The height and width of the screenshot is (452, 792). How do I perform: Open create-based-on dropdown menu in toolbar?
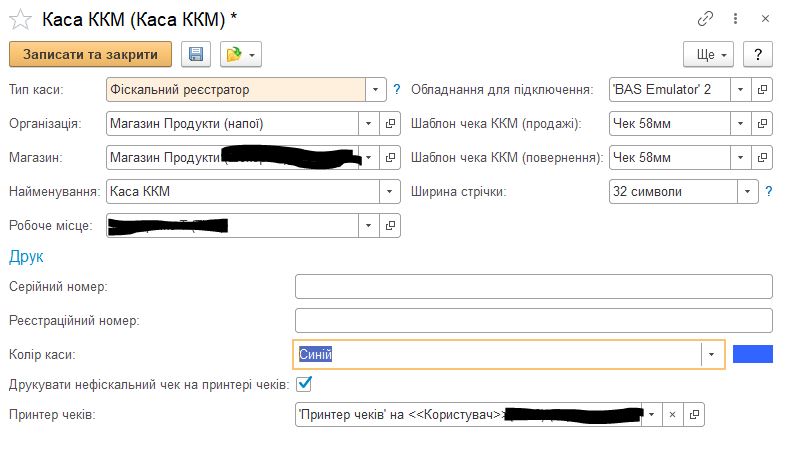(x=240, y=54)
